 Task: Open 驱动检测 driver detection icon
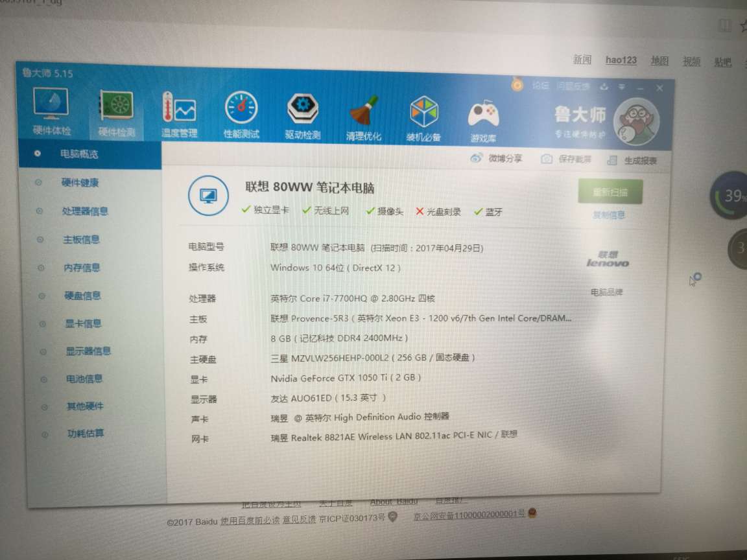coord(303,117)
